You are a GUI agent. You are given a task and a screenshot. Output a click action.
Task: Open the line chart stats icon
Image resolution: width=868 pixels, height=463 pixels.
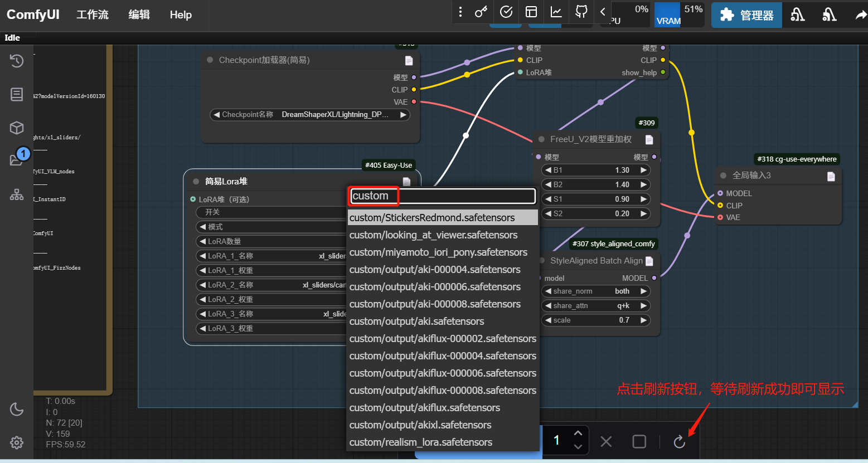(556, 12)
